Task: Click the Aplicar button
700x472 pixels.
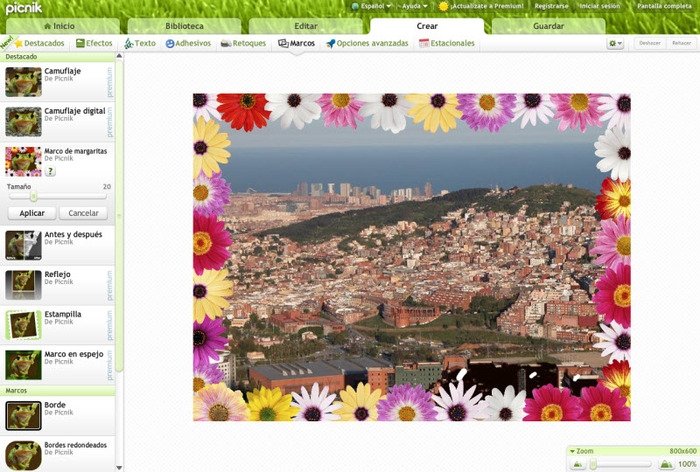Action: tap(32, 213)
